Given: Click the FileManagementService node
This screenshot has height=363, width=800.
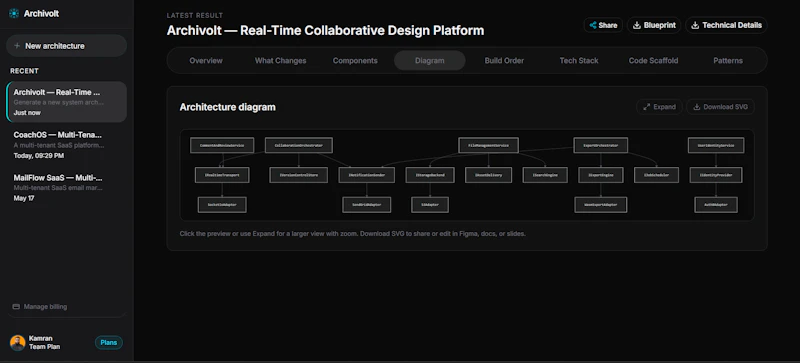Looking at the screenshot, I should pyautogui.click(x=488, y=146).
